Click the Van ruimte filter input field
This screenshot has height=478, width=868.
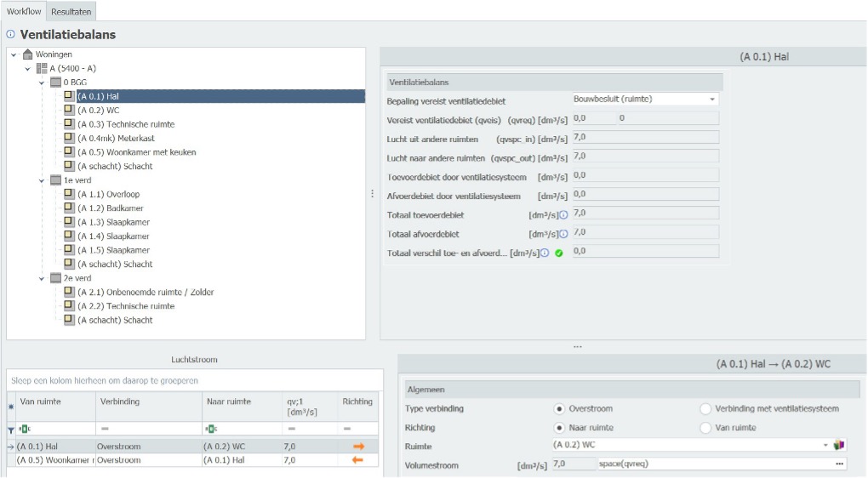point(55,430)
